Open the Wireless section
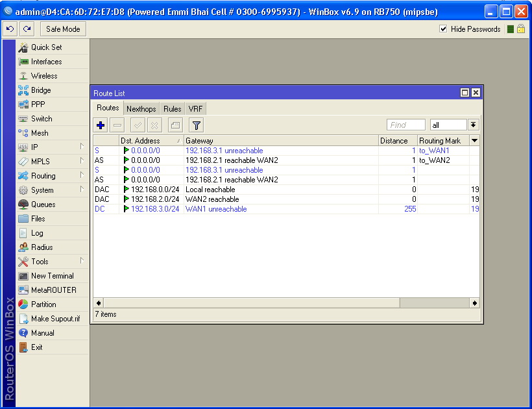The image size is (532, 409). pyautogui.click(x=53, y=76)
